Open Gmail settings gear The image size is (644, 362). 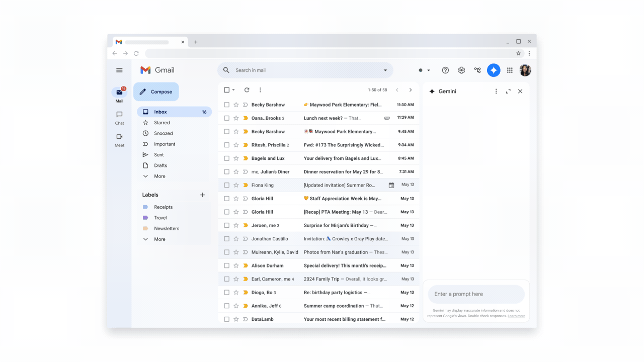tap(461, 70)
